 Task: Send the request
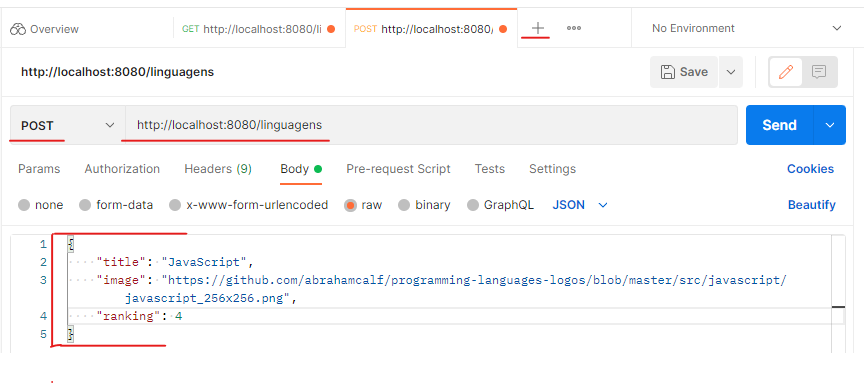click(x=779, y=125)
